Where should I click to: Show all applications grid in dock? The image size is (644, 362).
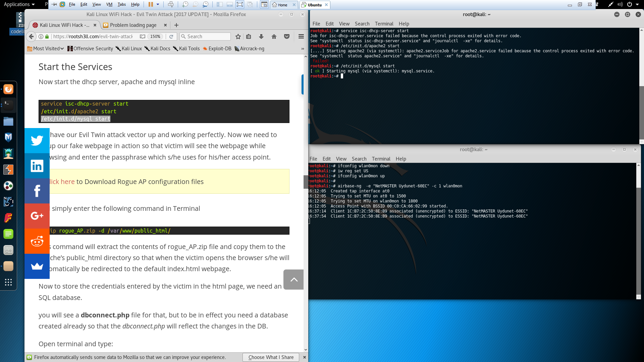[x=8, y=282]
